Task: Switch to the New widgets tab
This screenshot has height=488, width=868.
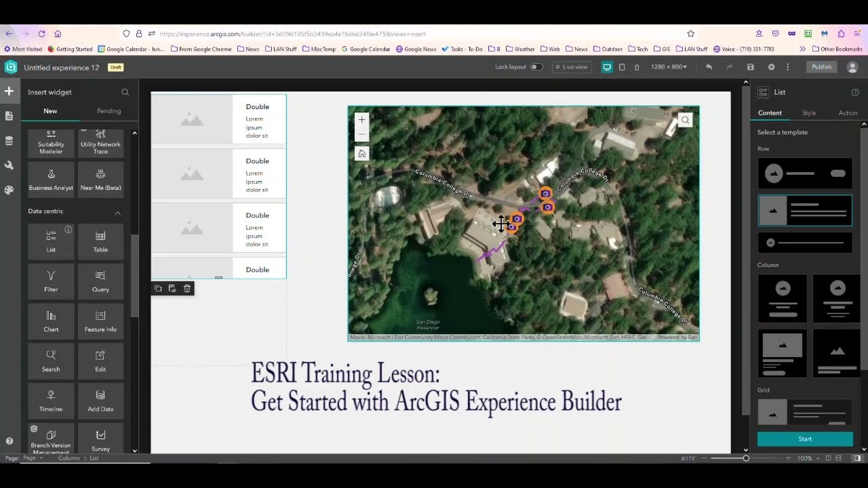Action: [x=50, y=111]
